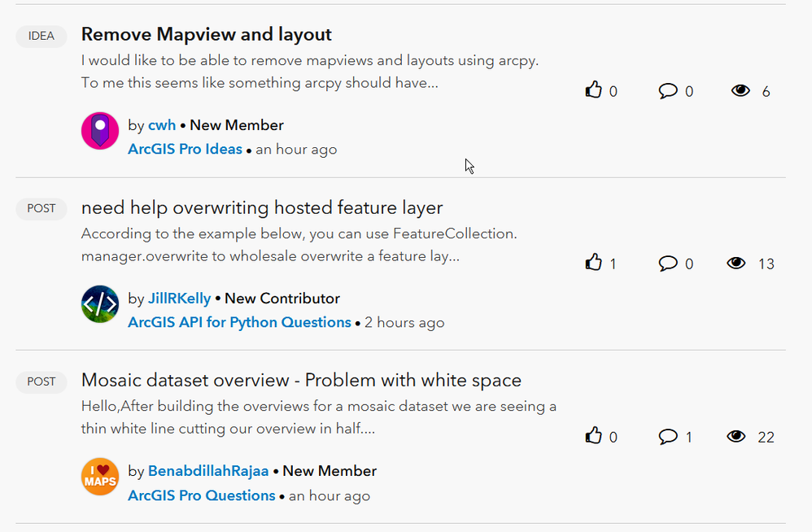Visit BenabdillahRajaa's profile link

pos(208,471)
